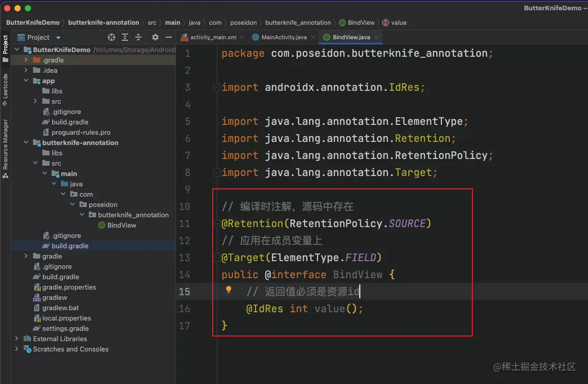Click the package declaration on line 1
Screen dimensions: 588x384
[357, 53]
